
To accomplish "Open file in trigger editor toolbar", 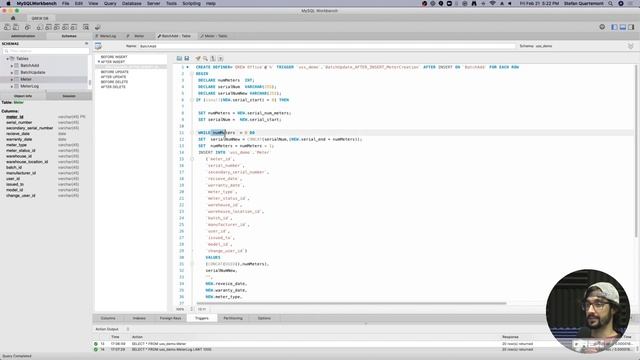I will tap(179, 58).
